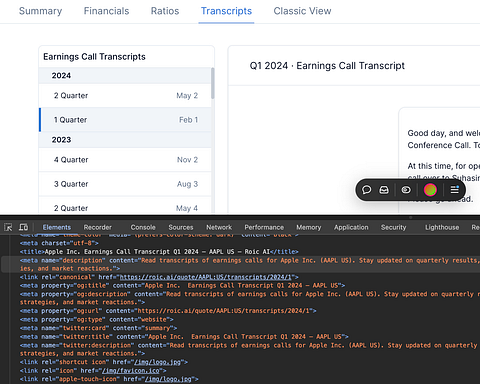Follow the /img/favicon.ico link in DevTools
The width and height of the screenshot is (480, 384).
pyautogui.click(x=131, y=371)
